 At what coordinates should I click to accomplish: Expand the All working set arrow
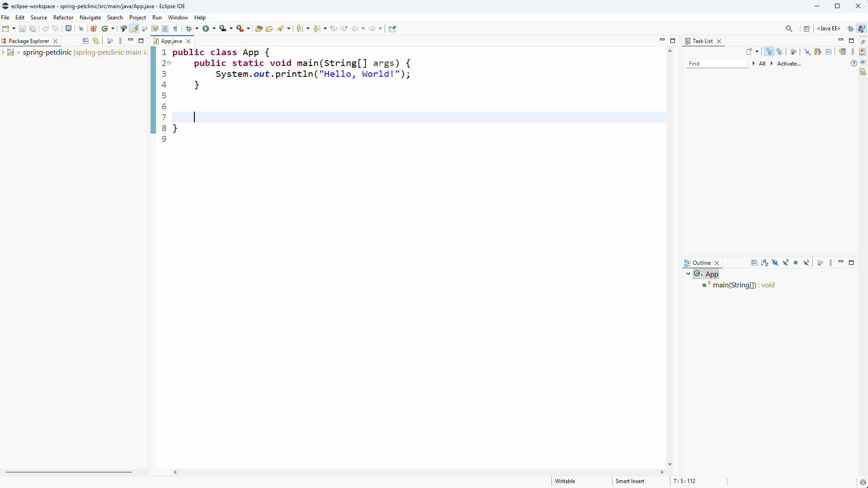(754, 63)
